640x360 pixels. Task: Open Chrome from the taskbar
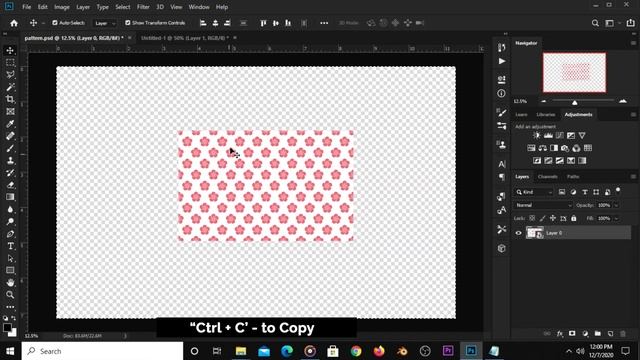(x=356, y=351)
